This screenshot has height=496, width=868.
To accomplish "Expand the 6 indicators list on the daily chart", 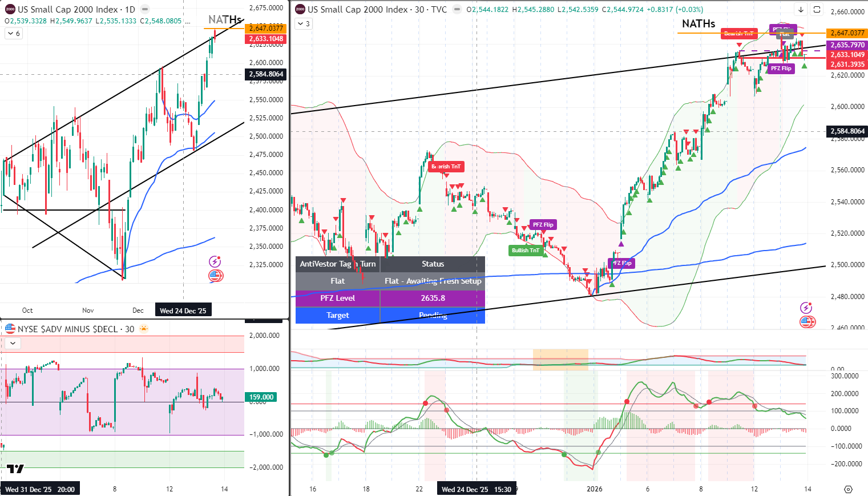I will tap(13, 33).
